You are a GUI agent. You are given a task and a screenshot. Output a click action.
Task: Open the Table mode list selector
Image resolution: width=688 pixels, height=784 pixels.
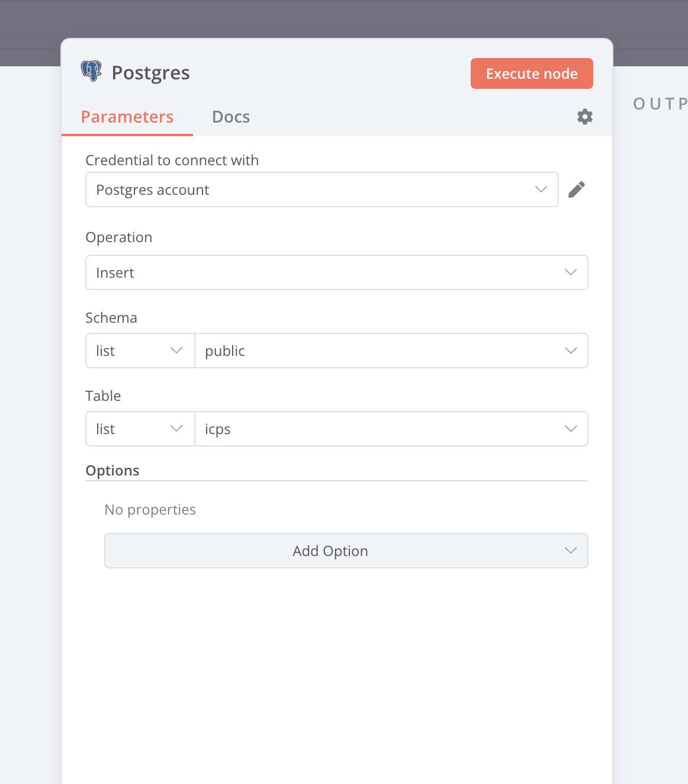click(x=140, y=429)
